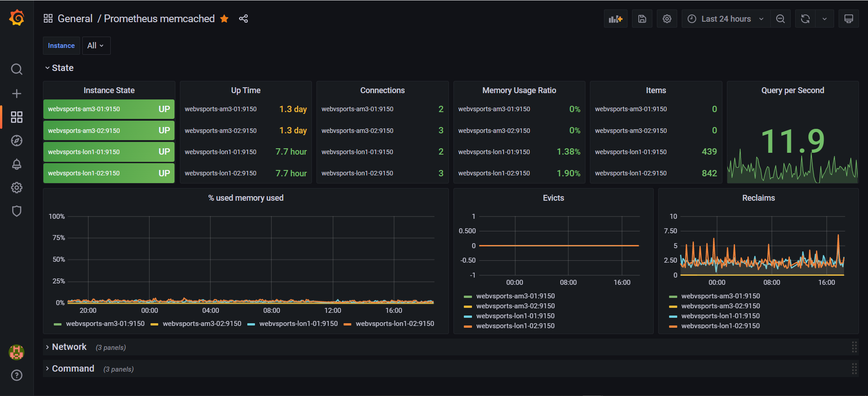This screenshot has width=868, height=396.
Task: Toggle webvsports-am3-02:9150 series in % used memory legend
Action: tap(202, 324)
